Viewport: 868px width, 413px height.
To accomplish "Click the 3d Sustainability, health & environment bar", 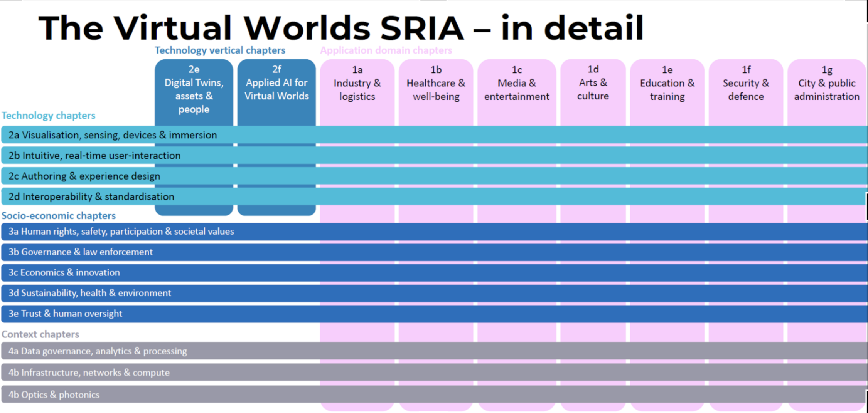I will (89, 293).
